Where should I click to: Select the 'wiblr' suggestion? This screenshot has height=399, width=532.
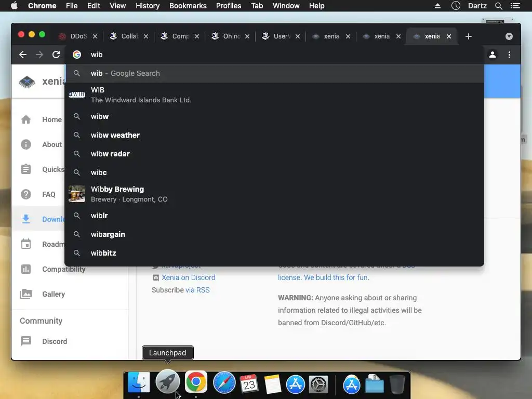click(x=274, y=216)
